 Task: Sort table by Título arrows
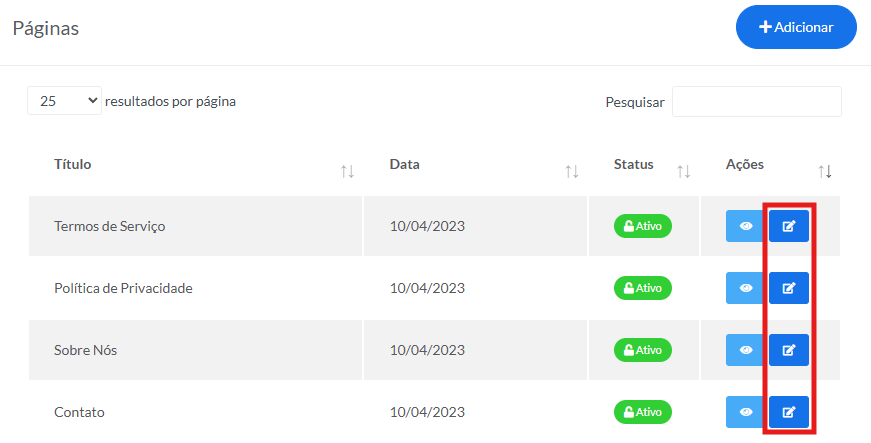point(347,172)
